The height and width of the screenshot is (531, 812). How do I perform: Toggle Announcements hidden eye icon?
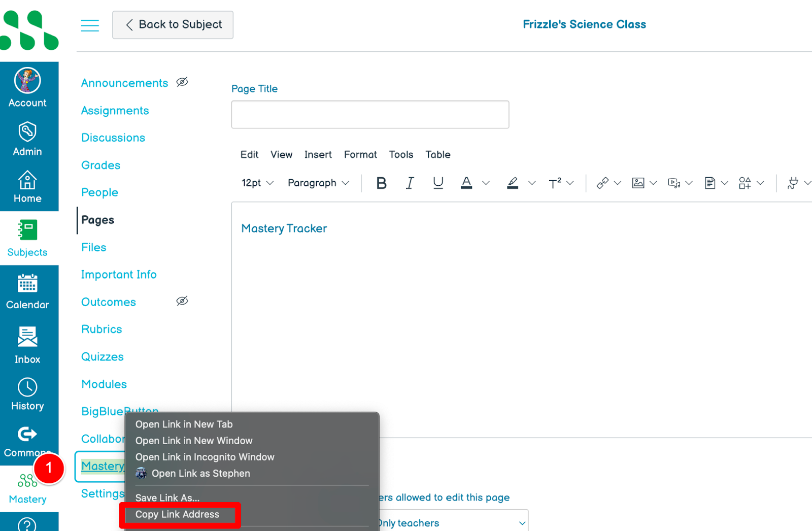[x=182, y=82]
